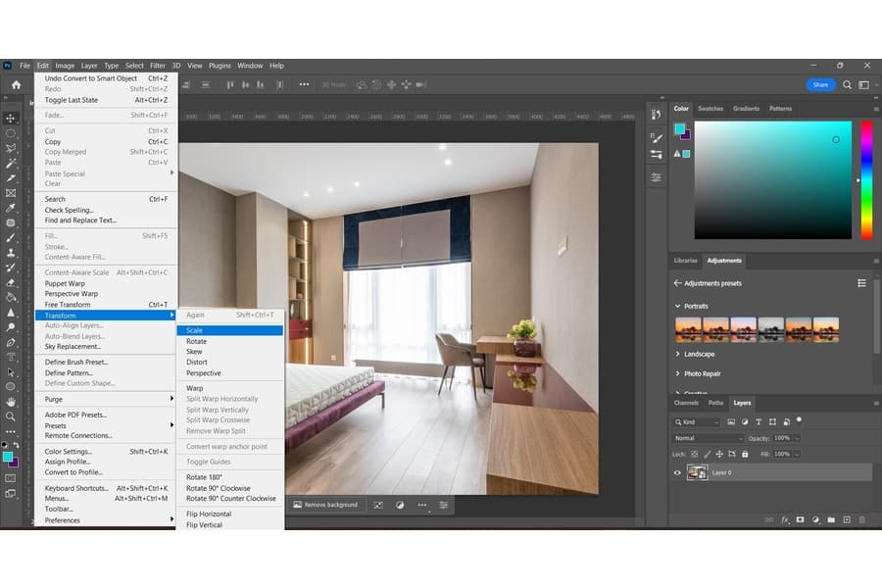
Task: Click the Remove background button
Action: point(326,505)
